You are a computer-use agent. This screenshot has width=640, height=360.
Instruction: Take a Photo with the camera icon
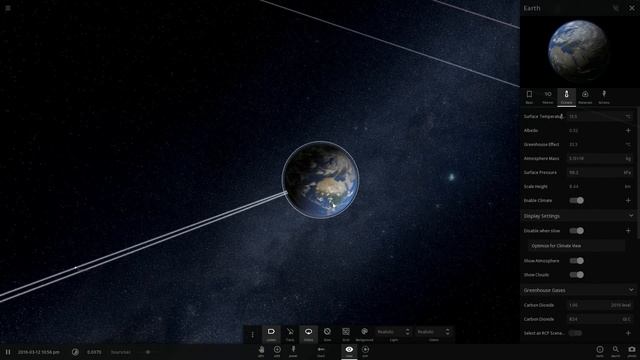tap(631, 351)
